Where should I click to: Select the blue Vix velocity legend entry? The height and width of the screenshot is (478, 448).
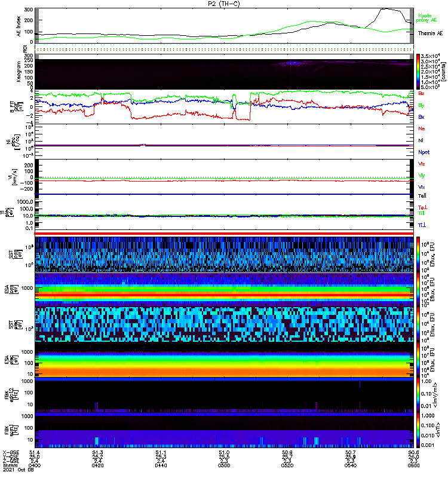(422, 187)
